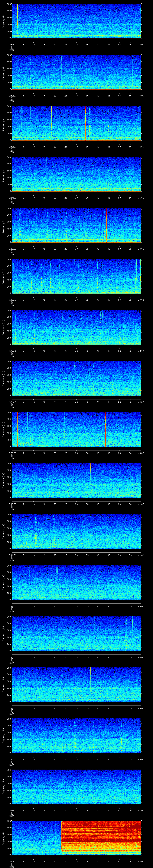Click the '10:32:00' start time label

pyautogui.click(x=12, y=96)
